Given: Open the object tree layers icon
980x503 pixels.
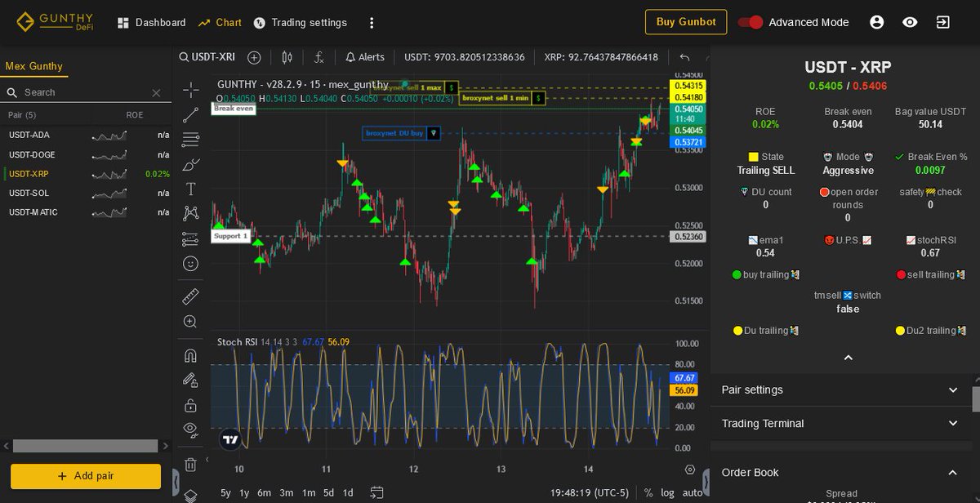Looking at the screenshot, I should (x=190, y=496).
